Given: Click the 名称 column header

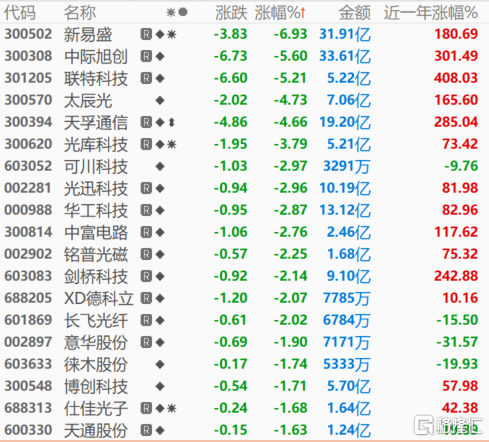Looking at the screenshot, I should (x=80, y=13).
